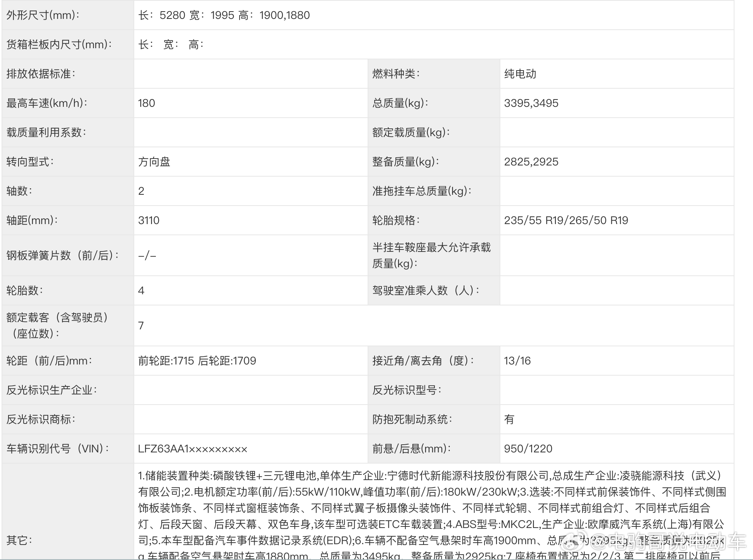Select the 纯电动 fuel type value
Viewport: 753px width, 560px height.
tap(521, 74)
